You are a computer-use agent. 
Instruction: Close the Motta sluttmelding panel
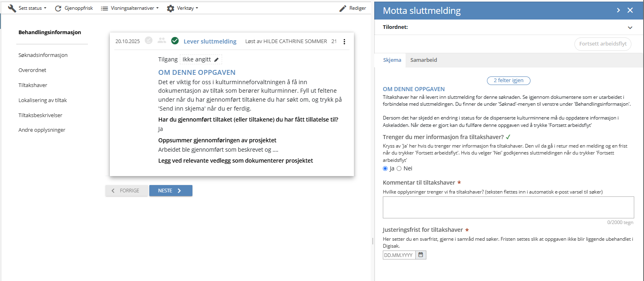point(630,11)
